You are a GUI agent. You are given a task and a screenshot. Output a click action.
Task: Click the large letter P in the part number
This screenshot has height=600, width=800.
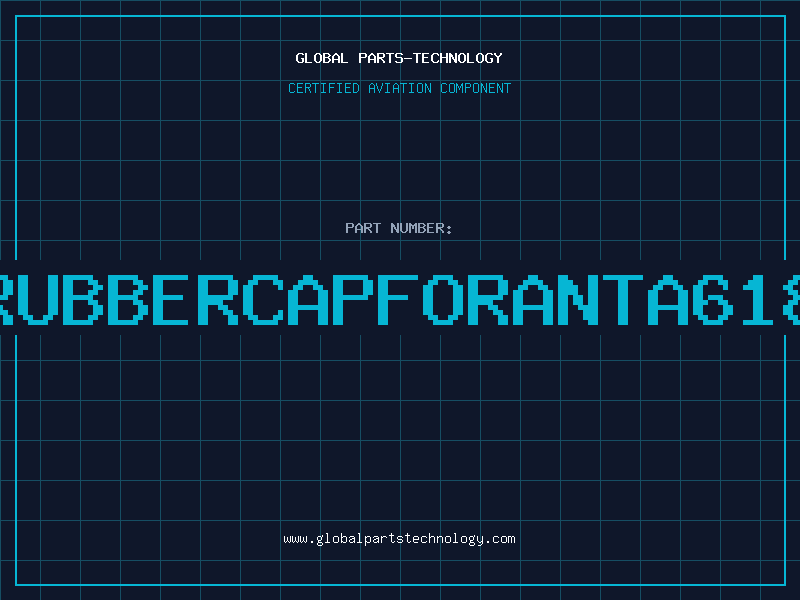pos(353,300)
